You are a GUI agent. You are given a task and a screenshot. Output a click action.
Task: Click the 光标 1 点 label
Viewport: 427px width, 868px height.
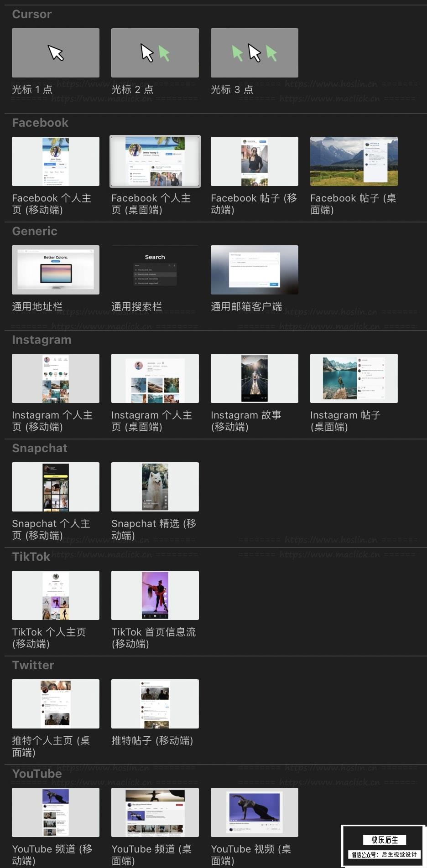tap(32, 89)
